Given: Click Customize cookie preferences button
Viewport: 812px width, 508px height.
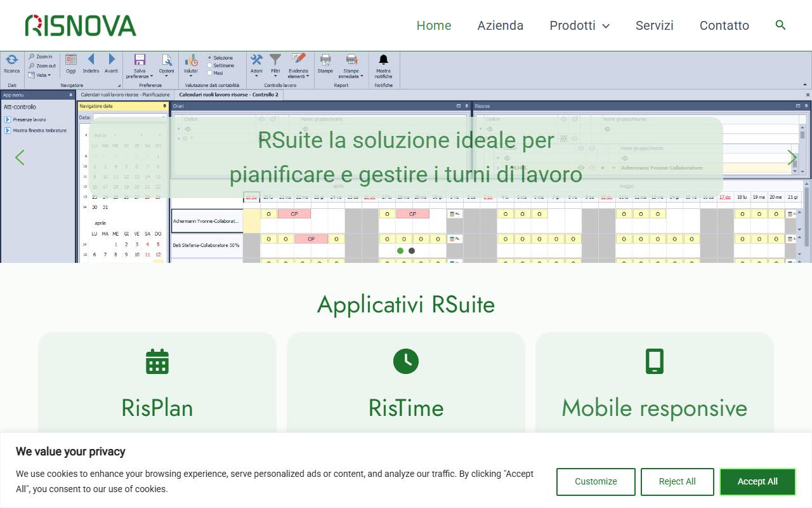Looking at the screenshot, I should pos(596,482).
